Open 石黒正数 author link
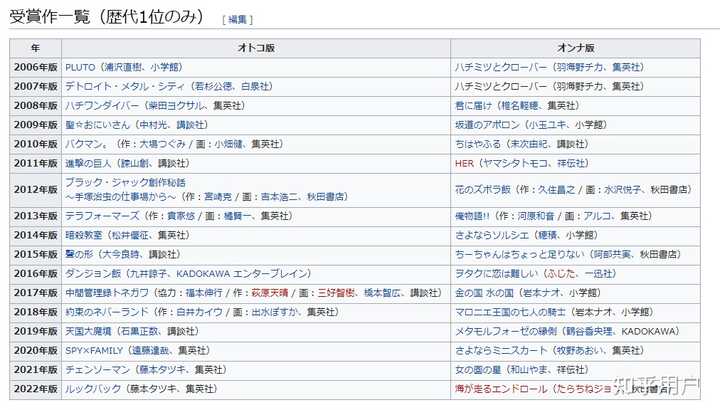 [139, 331]
